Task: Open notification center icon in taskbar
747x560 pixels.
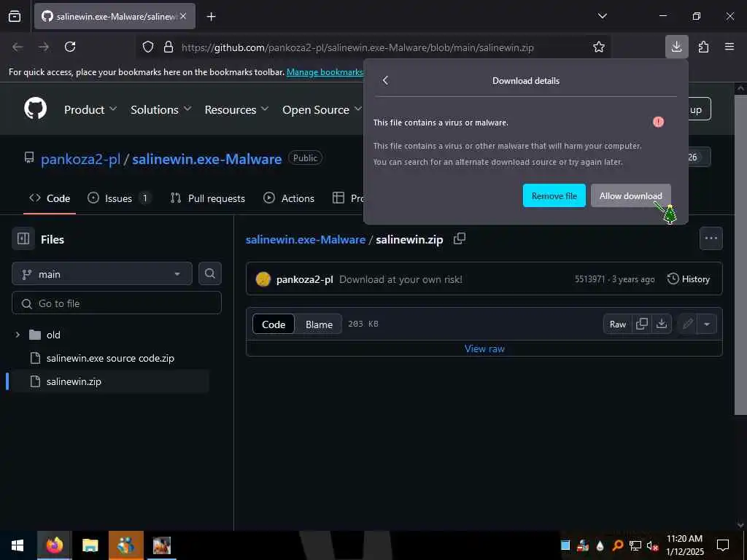Action: pyautogui.click(x=723, y=545)
